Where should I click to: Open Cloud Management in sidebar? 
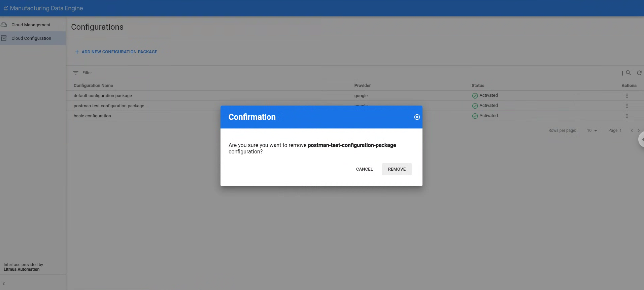(31, 25)
